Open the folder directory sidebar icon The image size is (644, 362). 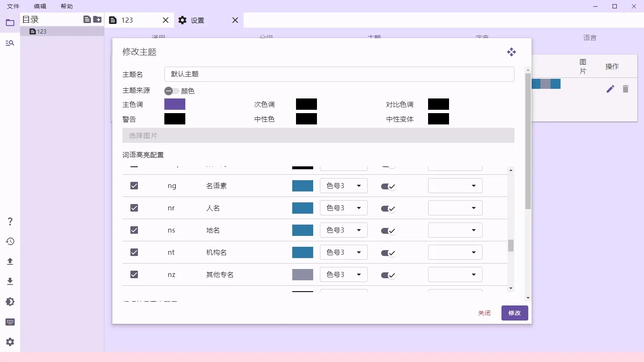10,23
